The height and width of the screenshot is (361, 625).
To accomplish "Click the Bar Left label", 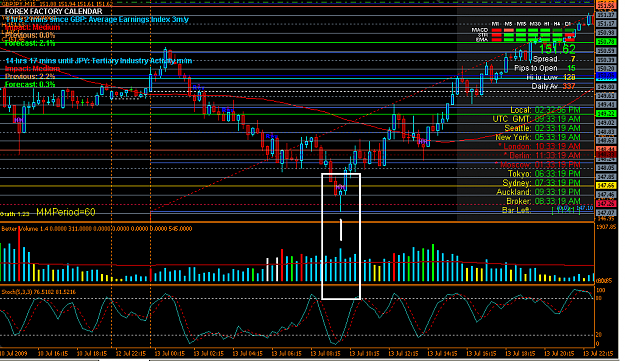I will pos(517,210).
